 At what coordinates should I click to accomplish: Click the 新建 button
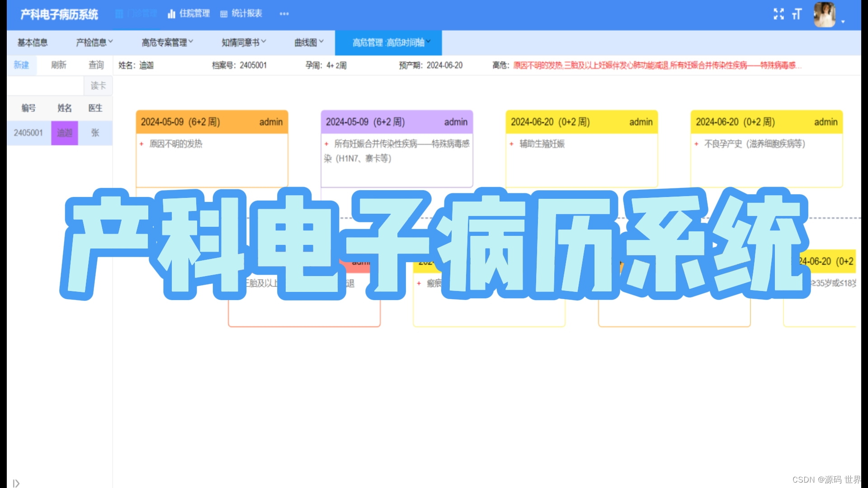pos(21,65)
